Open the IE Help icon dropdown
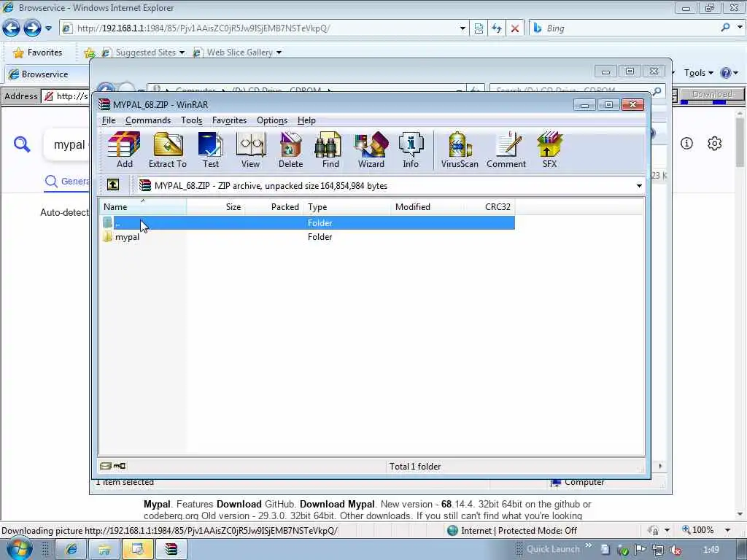Viewport: 747px width, 560px height. click(729, 73)
